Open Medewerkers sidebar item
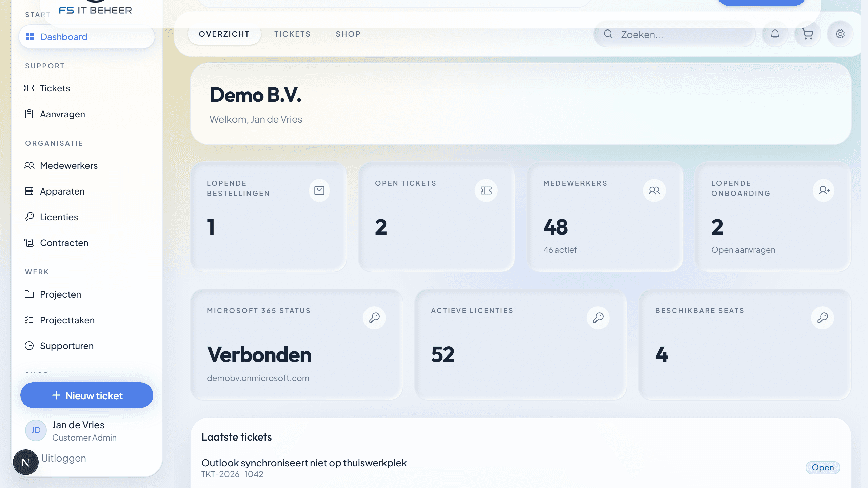The width and height of the screenshot is (868, 488). coord(87,165)
